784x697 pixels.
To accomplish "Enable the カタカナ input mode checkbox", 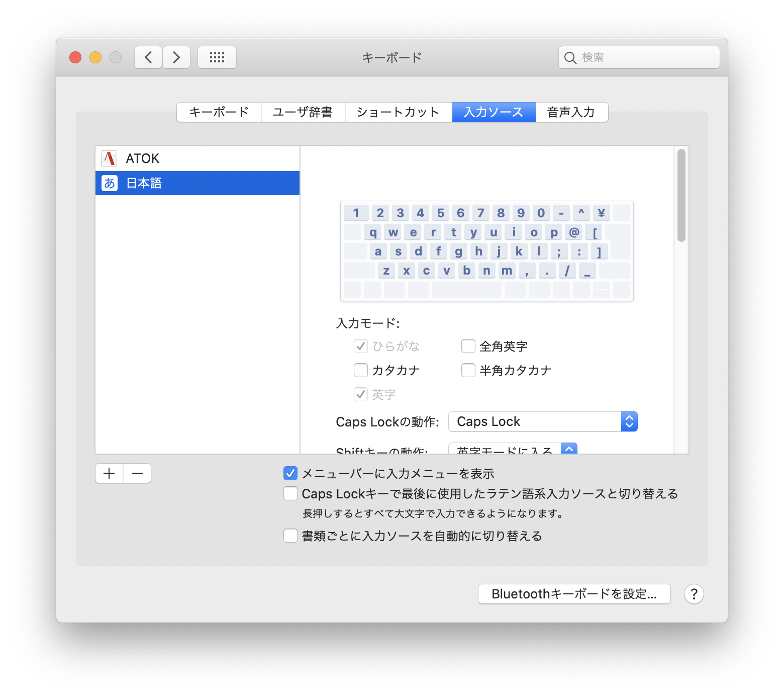I will tap(360, 370).
